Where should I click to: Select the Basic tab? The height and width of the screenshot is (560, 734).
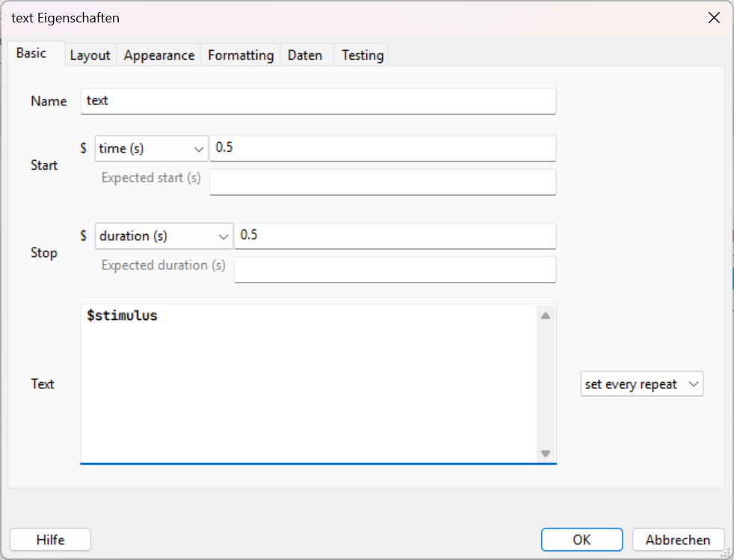pos(31,53)
